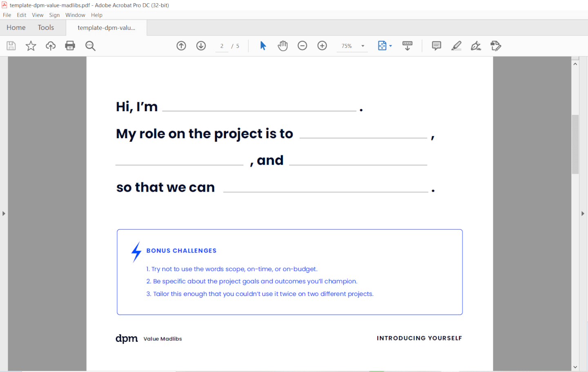Image resolution: width=588 pixels, height=372 pixels.
Task: Open the find text magnifier icon
Action: pos(90,46)
